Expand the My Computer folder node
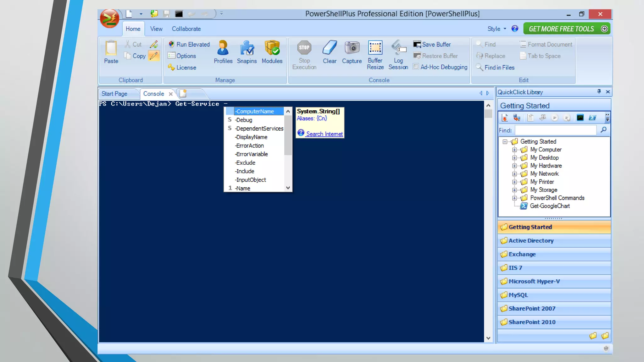This screenshot has width=644, height=362. tap(514, 150)
